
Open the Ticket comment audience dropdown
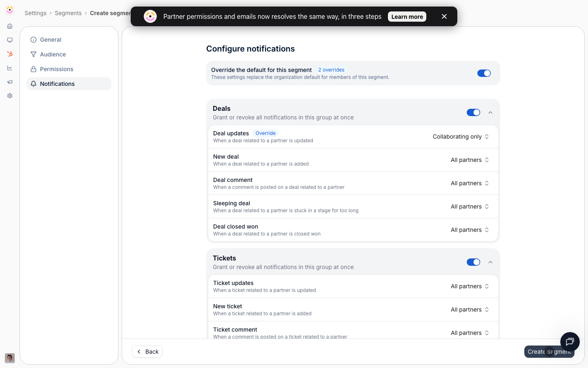point(470,333)
